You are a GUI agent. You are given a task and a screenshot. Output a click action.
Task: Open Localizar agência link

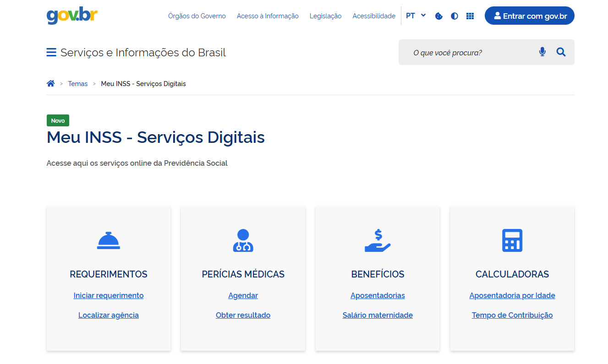click(x=109, y=315)
